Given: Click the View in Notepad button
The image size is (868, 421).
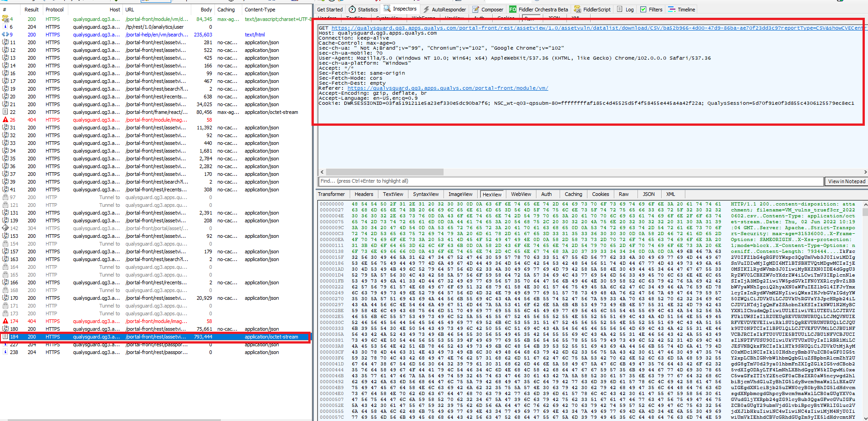Looking at the screenshot, I should 847,181.
